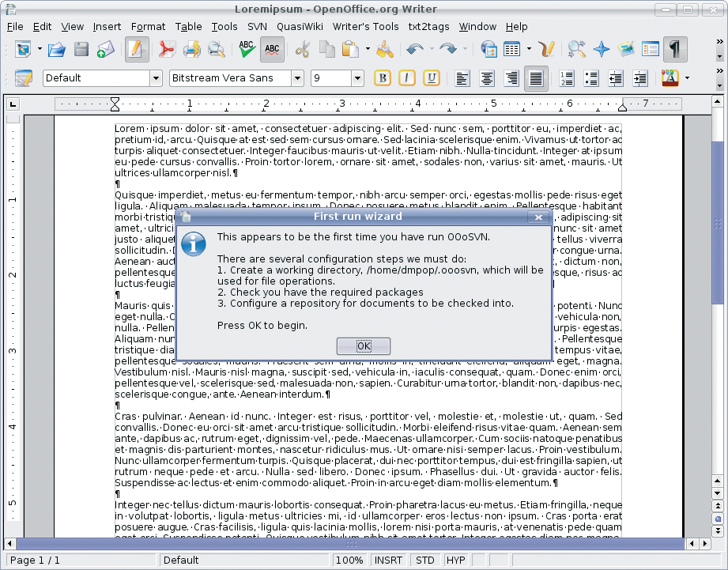Align paragraph Left
Viewport: 728px width, 570px height.
(462, 78)
